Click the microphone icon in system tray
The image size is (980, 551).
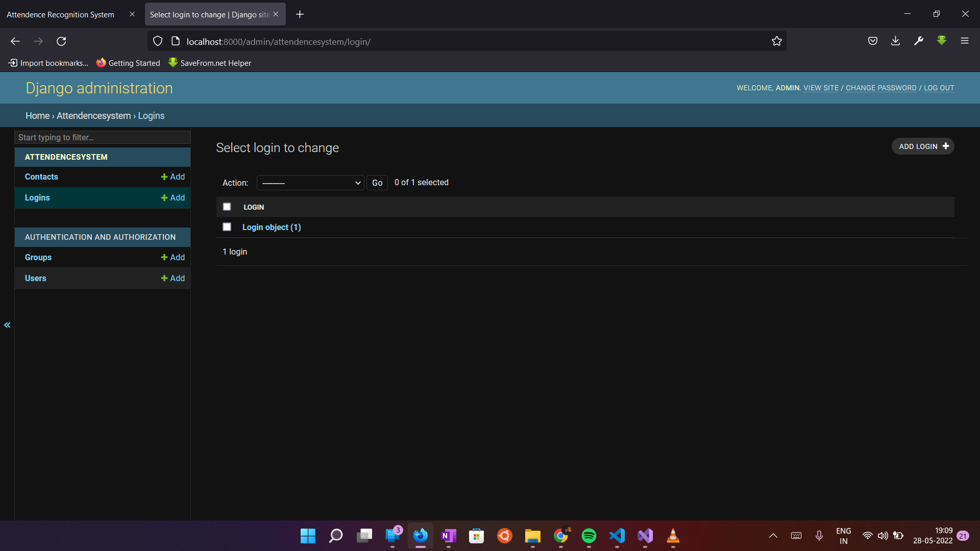820,536
